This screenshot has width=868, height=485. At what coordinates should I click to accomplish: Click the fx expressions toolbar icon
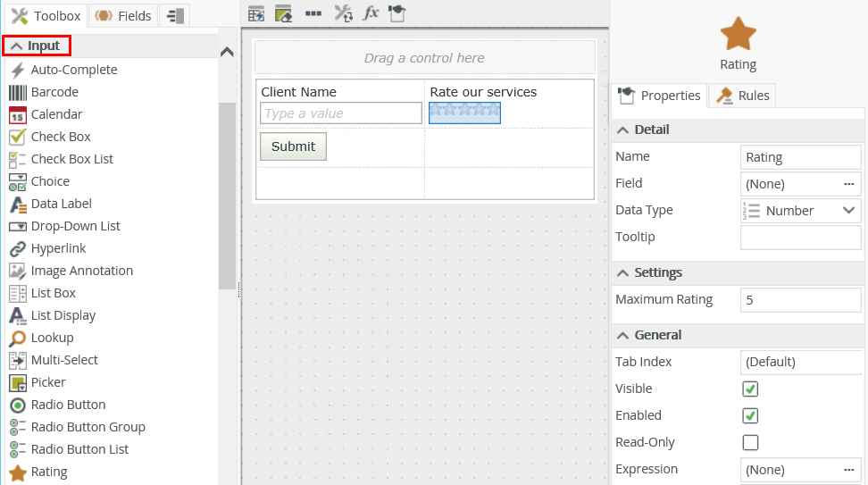click(371, 13)
